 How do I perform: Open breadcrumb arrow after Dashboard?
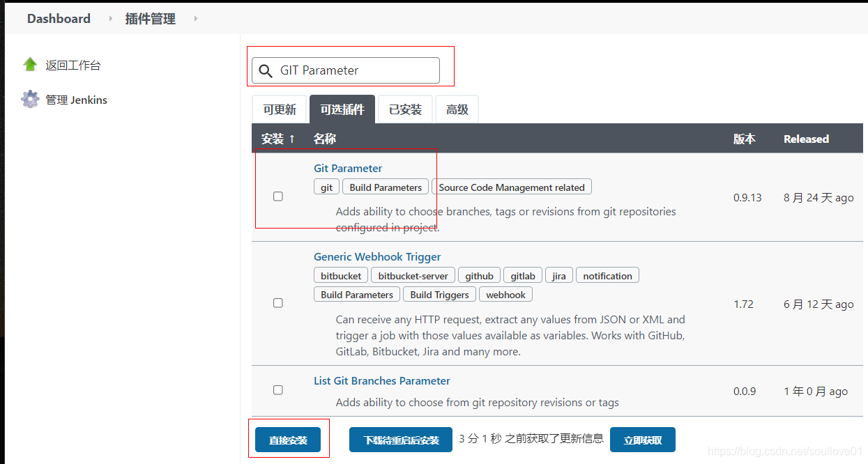coord(110,19)
